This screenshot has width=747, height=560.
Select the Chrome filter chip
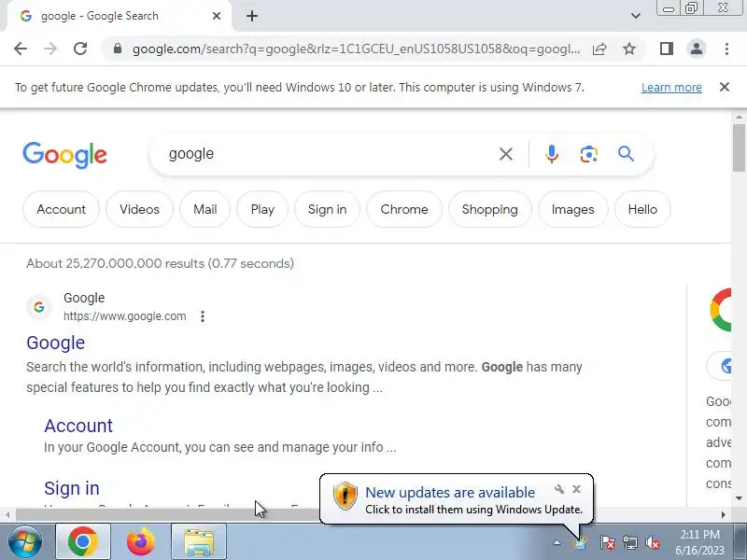[x=404, y=209]
